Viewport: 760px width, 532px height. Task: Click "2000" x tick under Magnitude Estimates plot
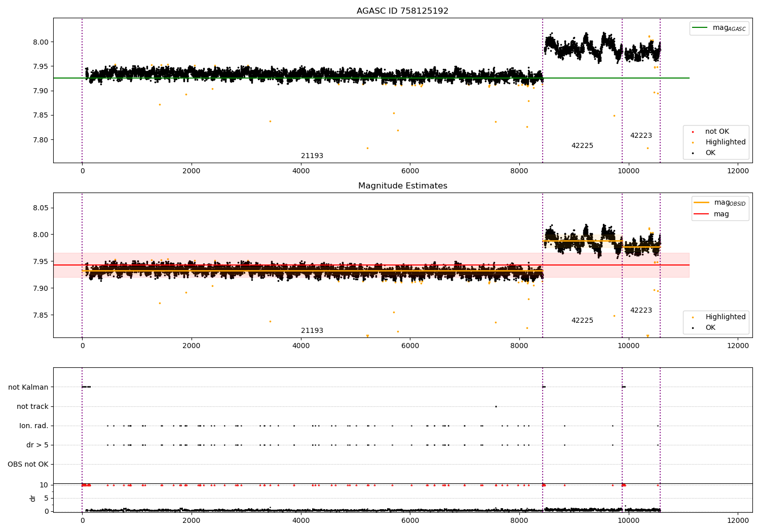(x=192, y=346)
